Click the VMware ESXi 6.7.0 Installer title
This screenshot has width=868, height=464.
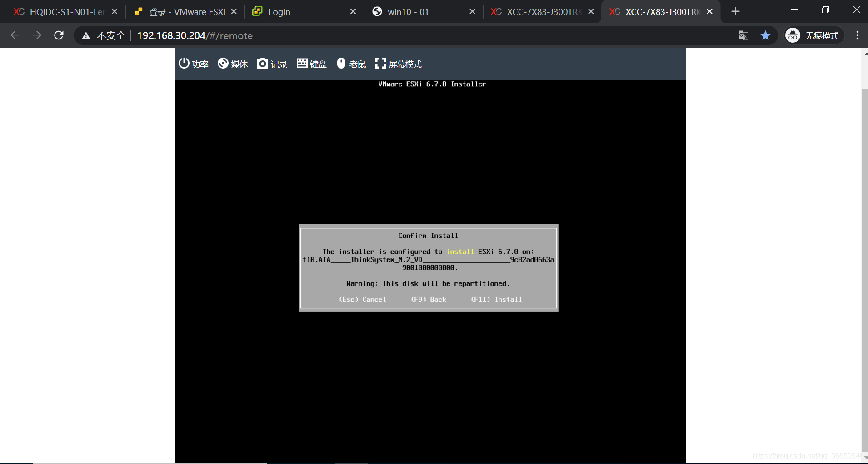pyautogui.click(x=432, y=84)
